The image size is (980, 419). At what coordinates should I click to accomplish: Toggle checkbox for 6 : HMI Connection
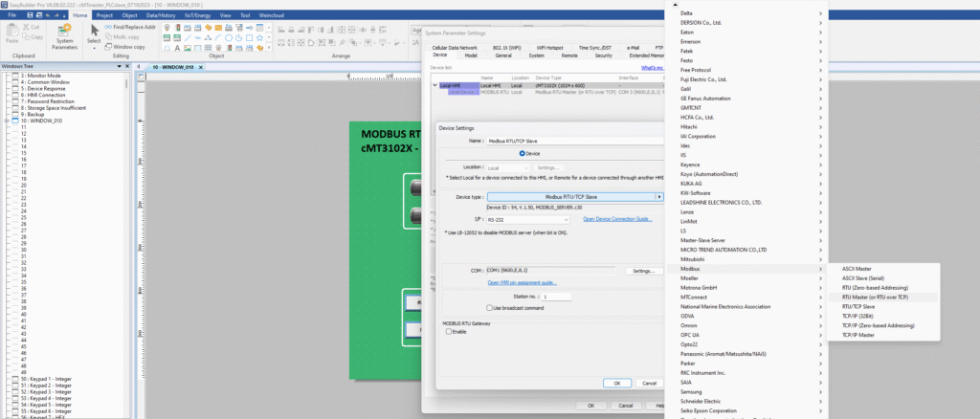tap(15, 95)
